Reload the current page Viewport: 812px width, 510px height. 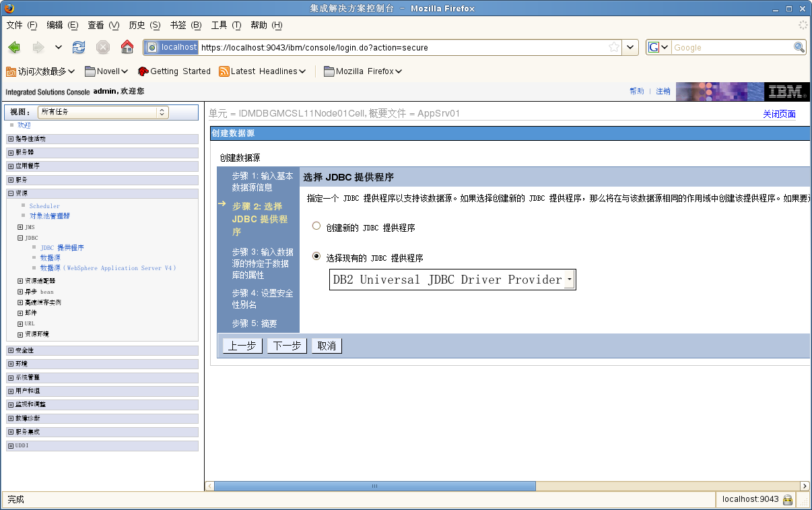(79, 47)
